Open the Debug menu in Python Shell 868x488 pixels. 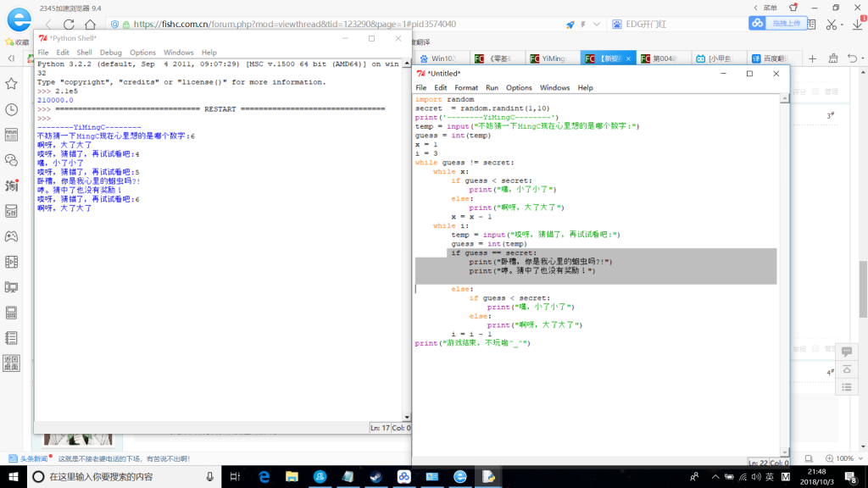point(111,53)
